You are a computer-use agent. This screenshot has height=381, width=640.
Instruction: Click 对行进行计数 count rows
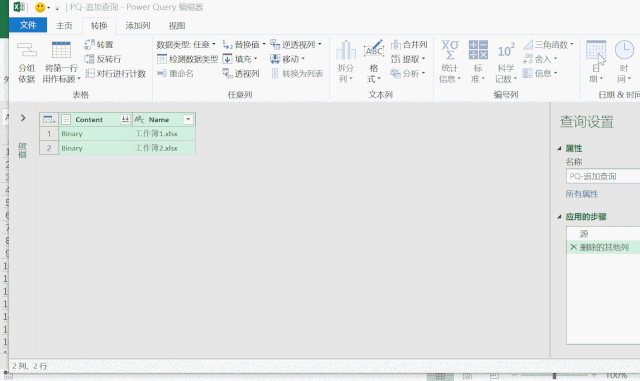[115, 74]
